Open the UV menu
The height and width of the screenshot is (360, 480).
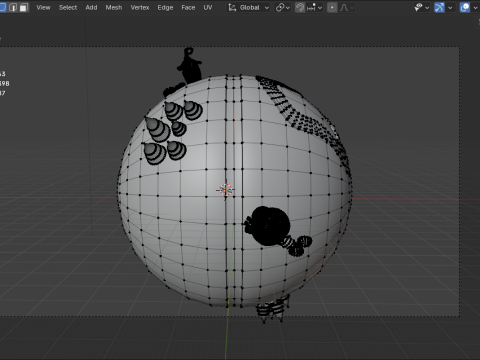(x=208, y=7)
